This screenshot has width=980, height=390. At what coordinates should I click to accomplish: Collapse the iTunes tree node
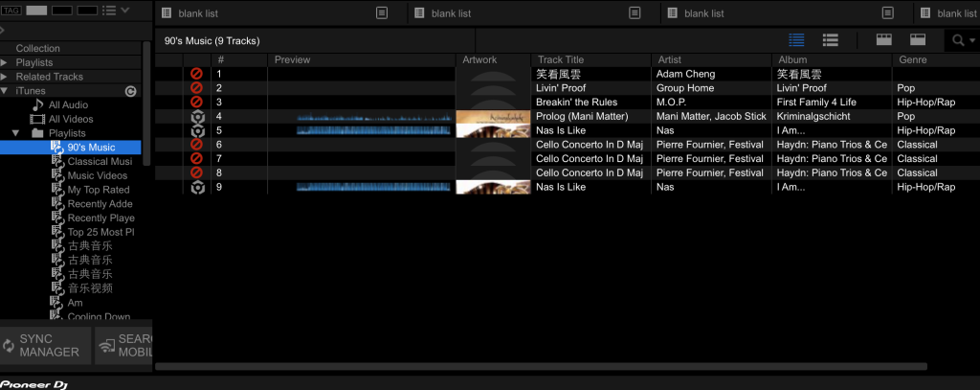coord(5,91)
